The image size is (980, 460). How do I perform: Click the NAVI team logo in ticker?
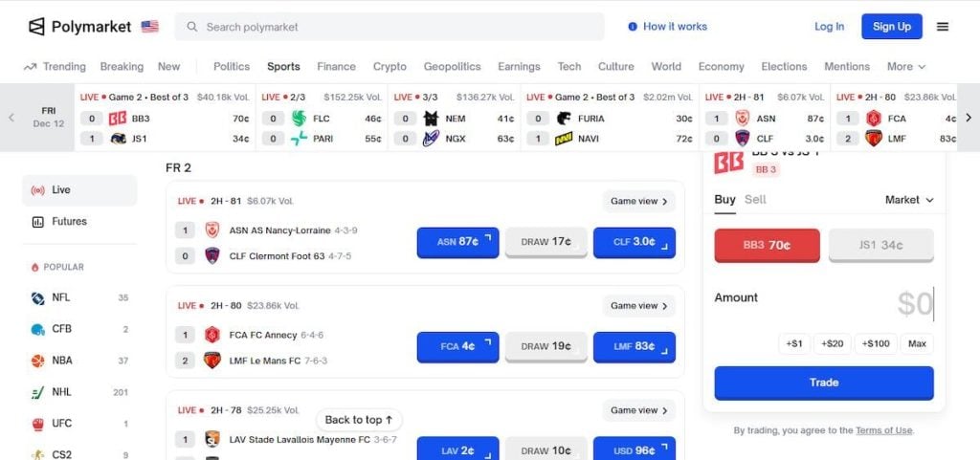[564, 139]
